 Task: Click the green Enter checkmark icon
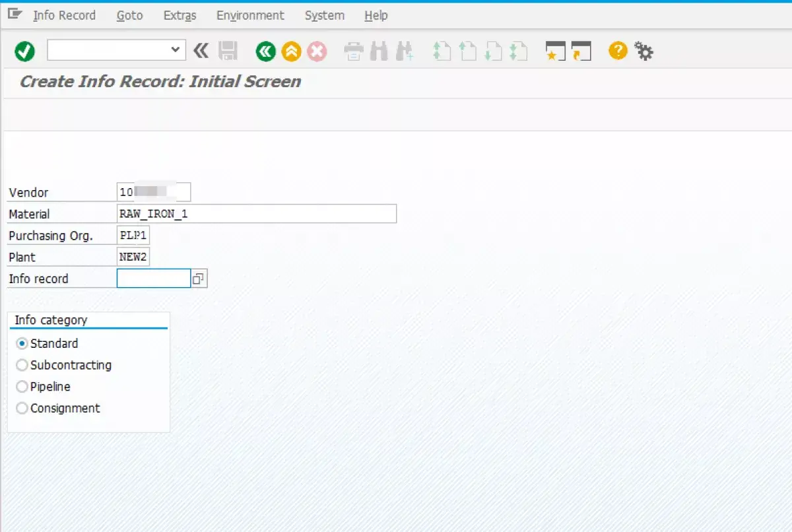coord(25,51)
